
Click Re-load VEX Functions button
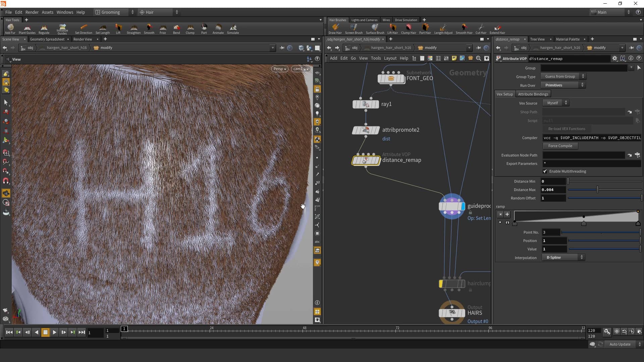[x=567, y=129]
